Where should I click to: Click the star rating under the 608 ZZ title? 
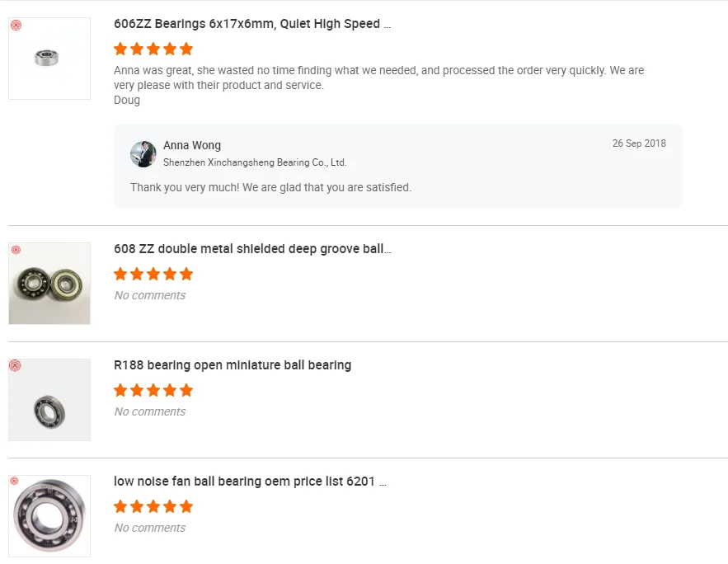coord(153,274)
